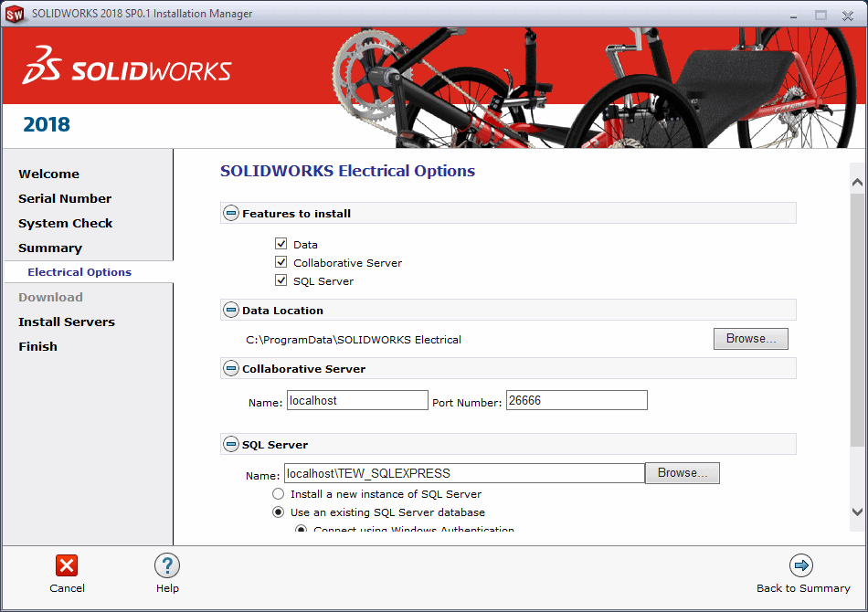Collapse the SQL Server section
Screen dimensions: 868x612
point(231,445)
